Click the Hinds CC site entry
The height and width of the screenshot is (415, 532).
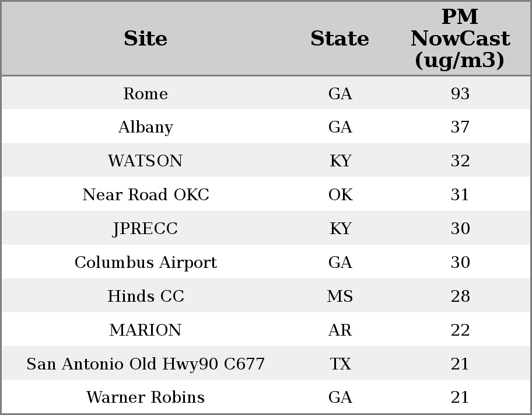pos(145,297)
